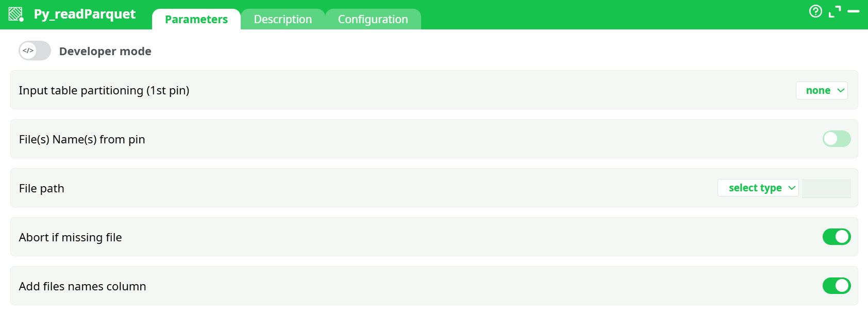Enable File(s) Name(s) from pin
This screenshot has height=312, width=868.
[836, 139]
